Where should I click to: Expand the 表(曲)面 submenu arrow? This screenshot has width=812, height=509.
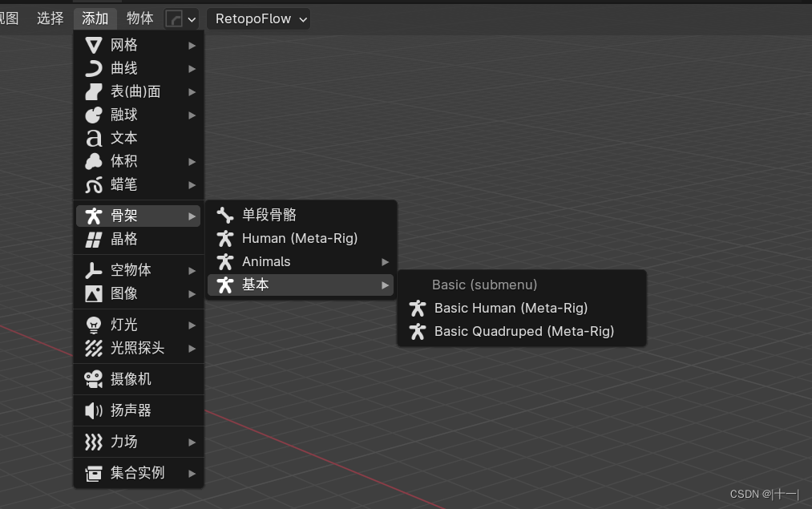pyautogui.click(x=192, y=92)
